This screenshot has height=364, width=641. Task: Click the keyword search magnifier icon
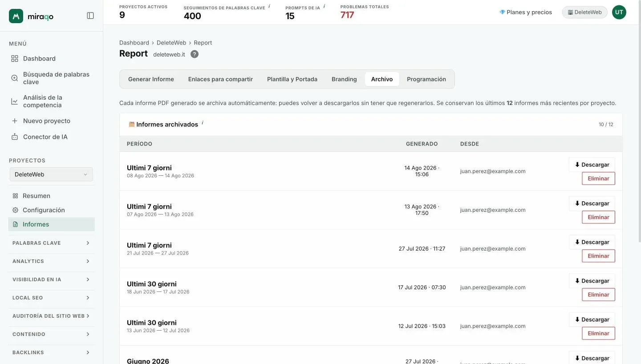click(x=15, y=78)
